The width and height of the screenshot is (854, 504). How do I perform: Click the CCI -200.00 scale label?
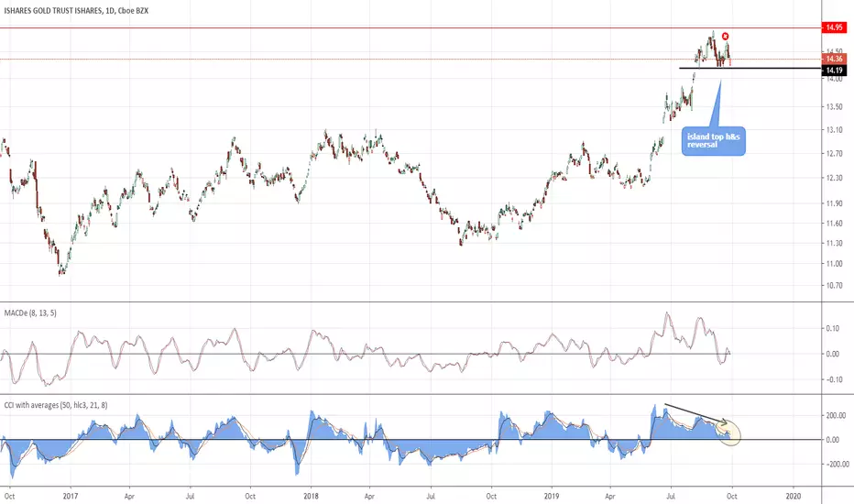click(x=836, y=465)
